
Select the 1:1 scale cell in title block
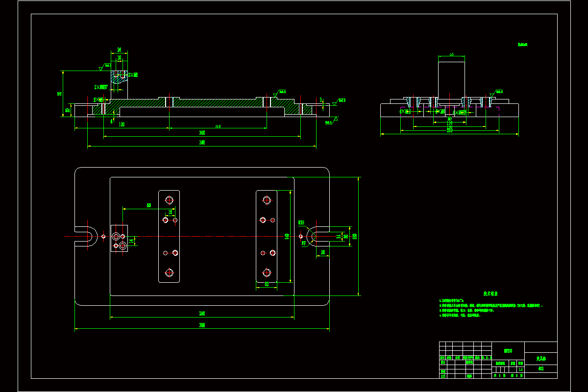click(520, 369)
